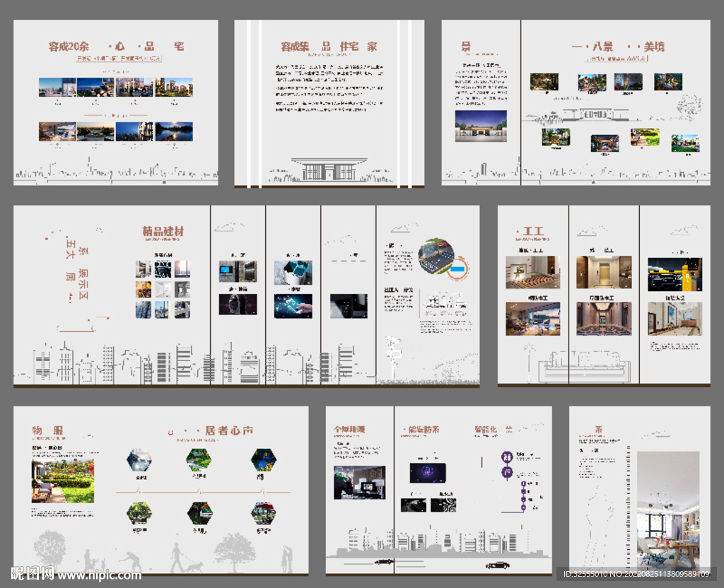Open the entrance gate building photo at dusk

[x=481, y=126]
